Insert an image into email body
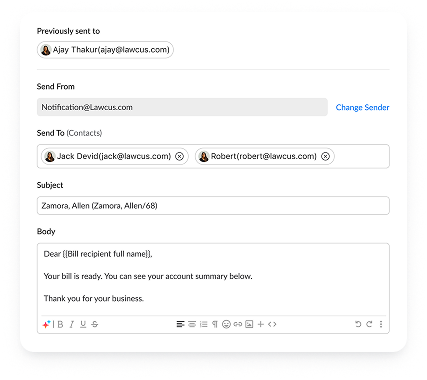Screen dimensions: 427x380 click(x=249, y=324)
